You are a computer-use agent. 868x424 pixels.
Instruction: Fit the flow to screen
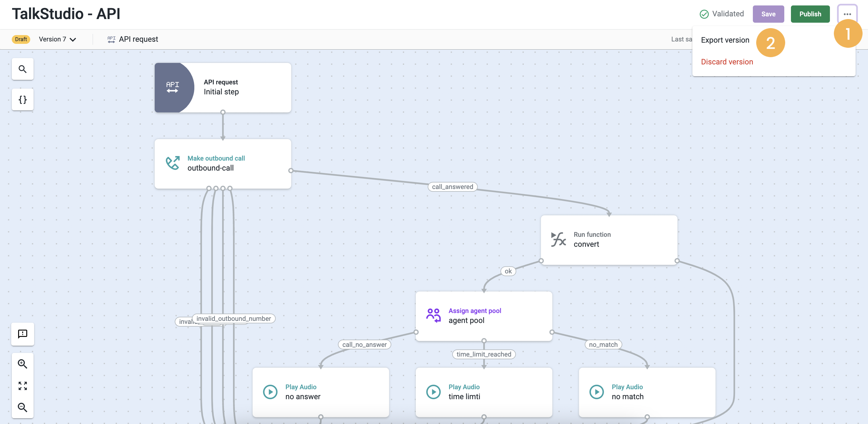(x=23, y=386)
